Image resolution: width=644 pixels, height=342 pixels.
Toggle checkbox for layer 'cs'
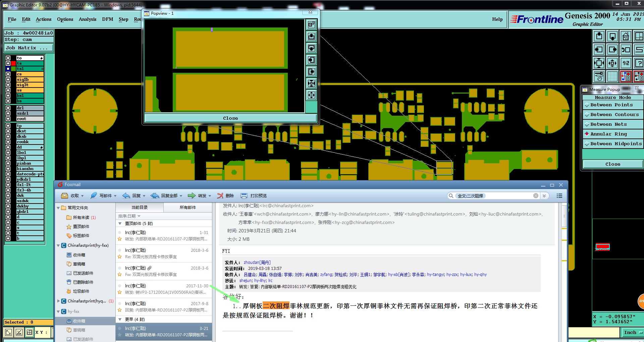pyautogui.click(x=8, y=74)
